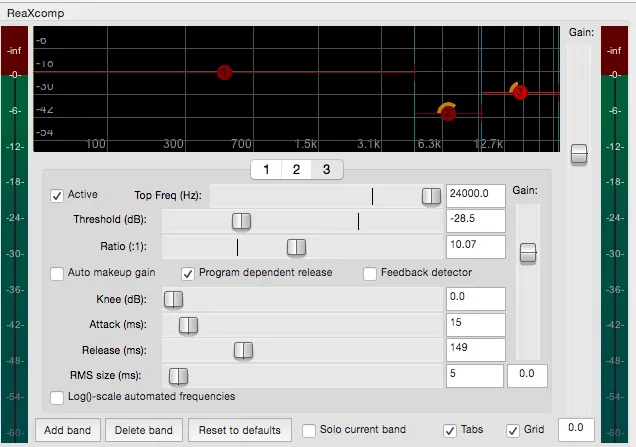The width and height of the screenshot is (636, 447).
Task: Click the master Gain vertical slider handle
Action: 579,154
